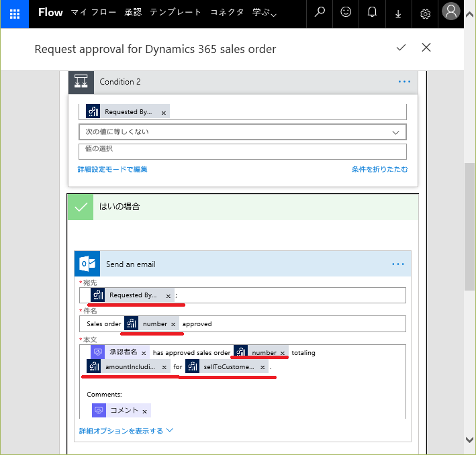Click the scrollbar down arrow
Image resolution: width=476 pixels, height=455 pixels.
pyautogui.click(x=470, y=440)
